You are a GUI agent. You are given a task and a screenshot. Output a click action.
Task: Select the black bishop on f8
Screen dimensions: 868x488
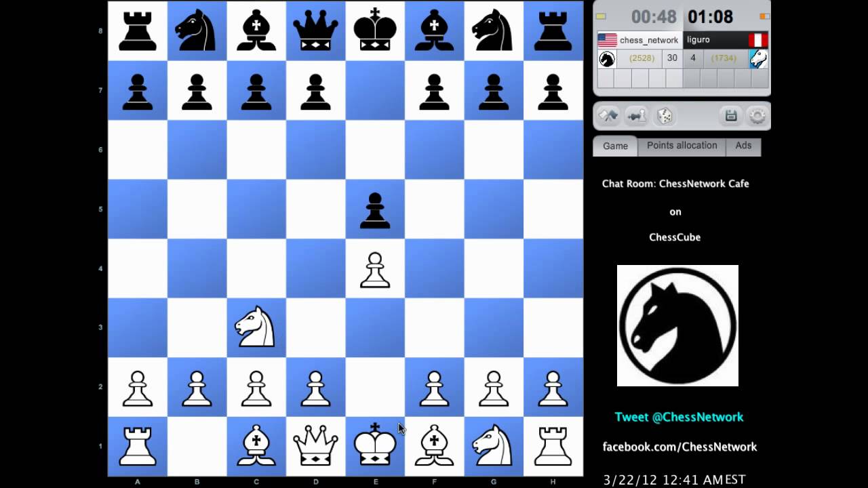[x=435, y=31]
